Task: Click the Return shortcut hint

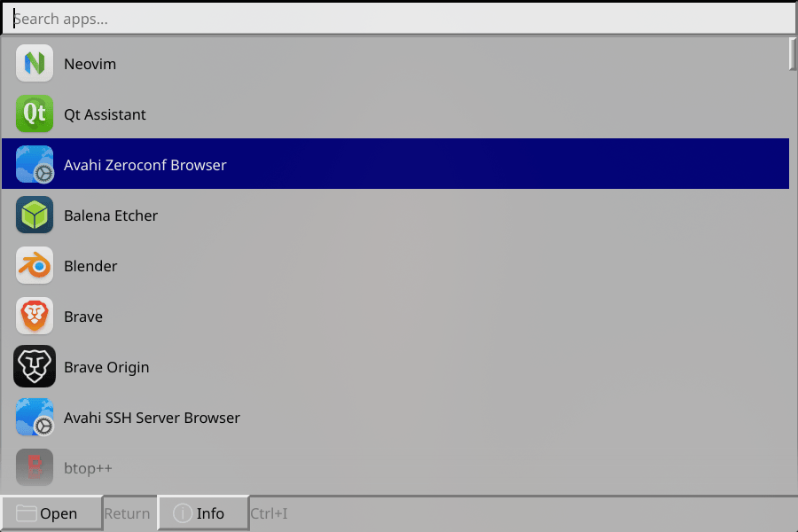Action: click(127, 513)
